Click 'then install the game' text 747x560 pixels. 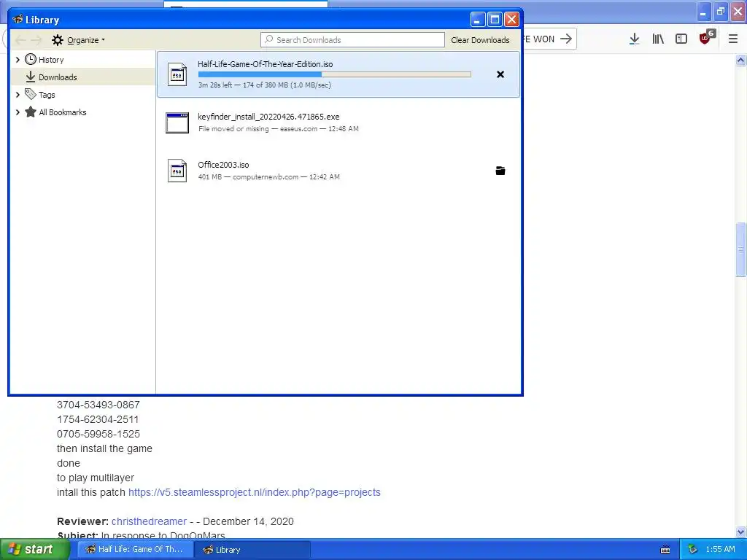coord(104,448)
